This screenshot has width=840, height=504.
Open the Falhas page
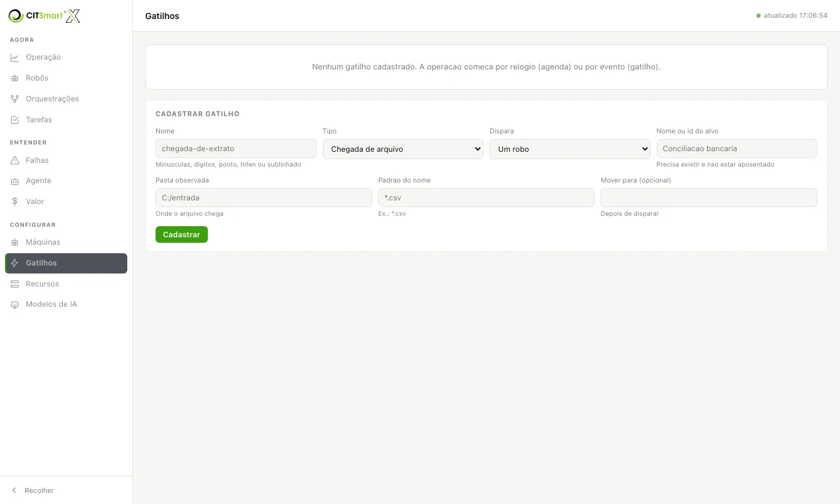[x=66, y=160]
